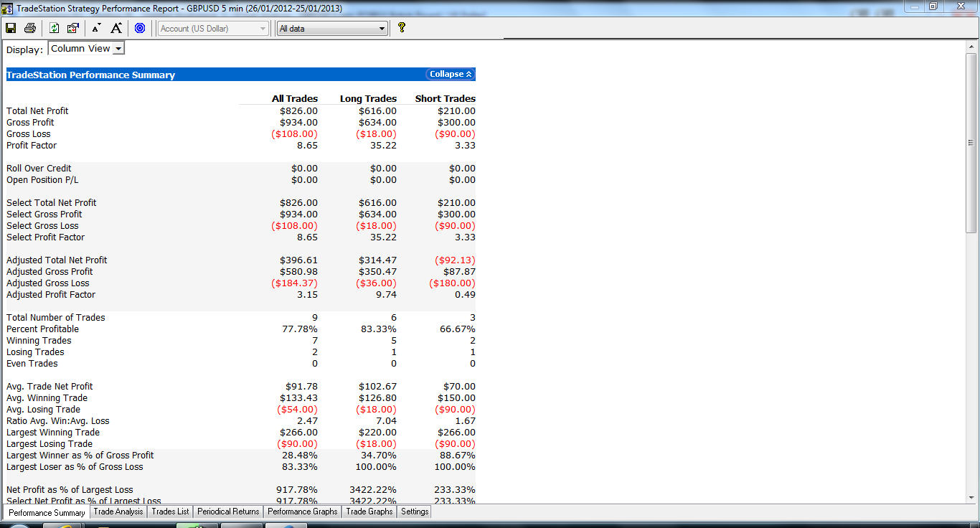Click the Largest Winning Trade label
Image resolution: width=980 pixels, height=528 pixels.
point(53,433)
